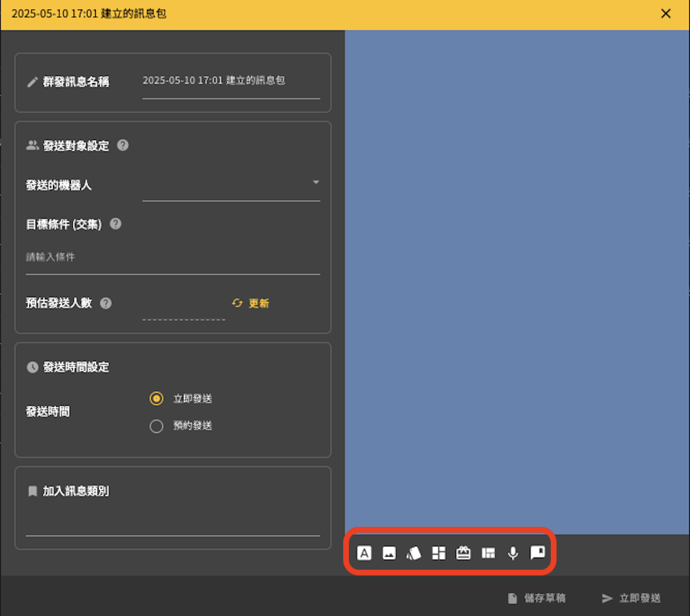Click 更新 to refresh estimated recipients
Viewport: 690px width, 616px height.
pyautogui.click(x=250, y=303)
